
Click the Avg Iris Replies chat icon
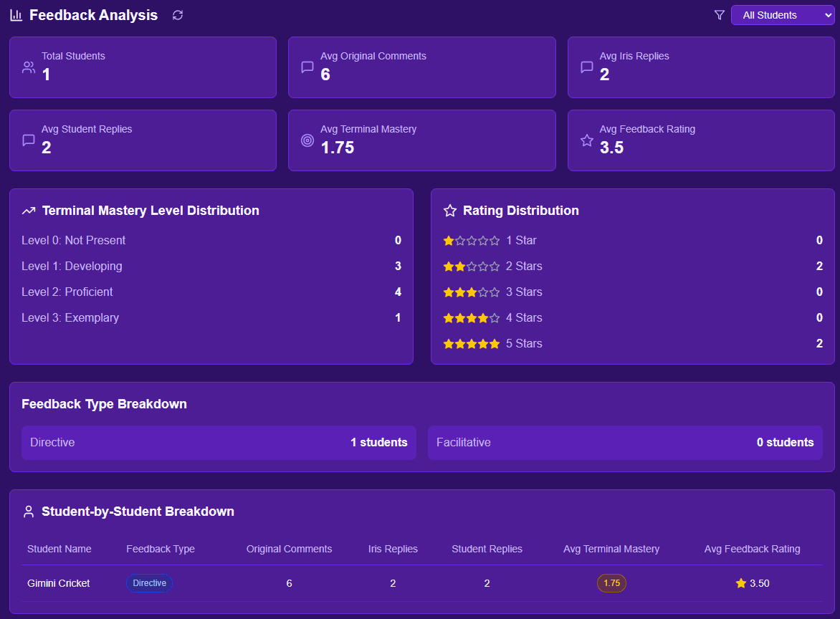click(586, 67)
